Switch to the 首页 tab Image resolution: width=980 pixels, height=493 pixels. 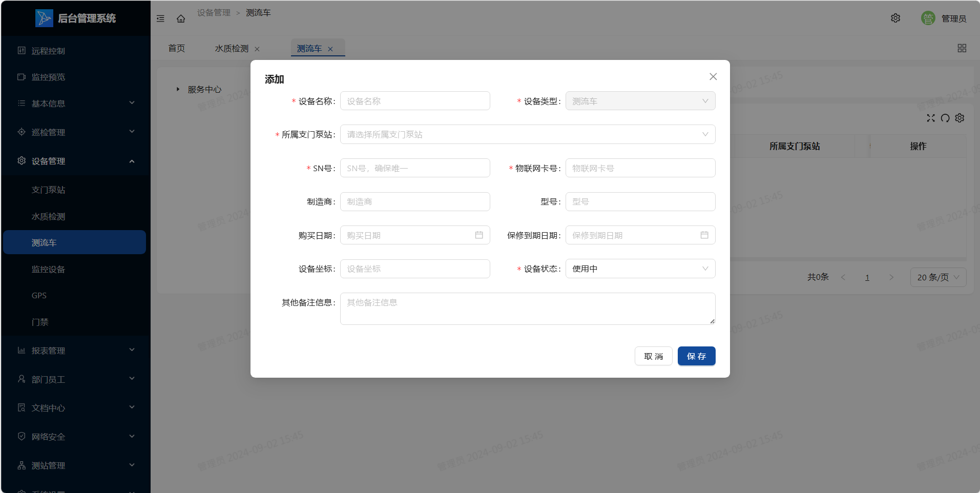tap(177, 48)
